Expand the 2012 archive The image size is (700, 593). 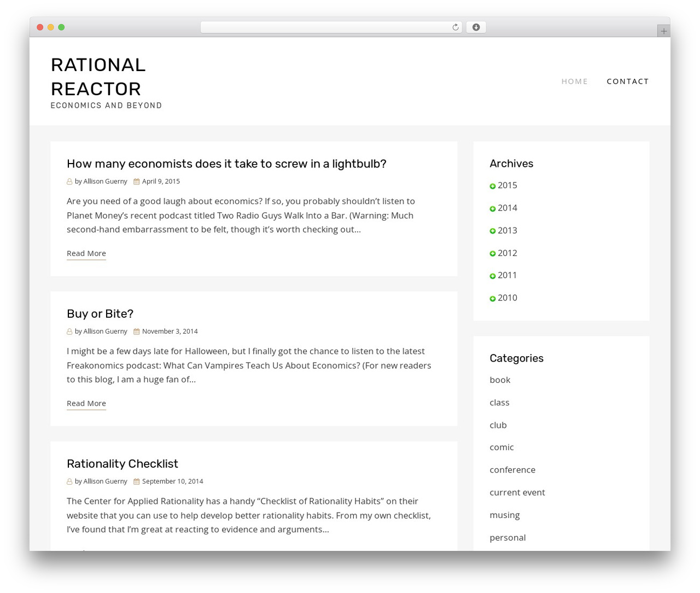pos(493,254)
